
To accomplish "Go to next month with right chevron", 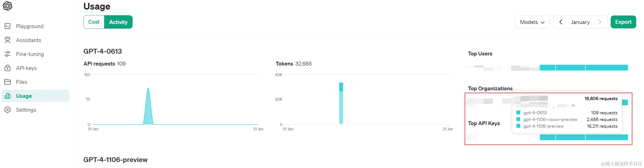I will [600, 22].
